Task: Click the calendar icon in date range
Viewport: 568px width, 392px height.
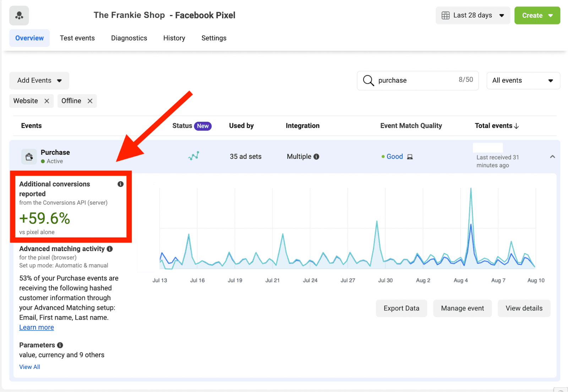Action: 445,15
